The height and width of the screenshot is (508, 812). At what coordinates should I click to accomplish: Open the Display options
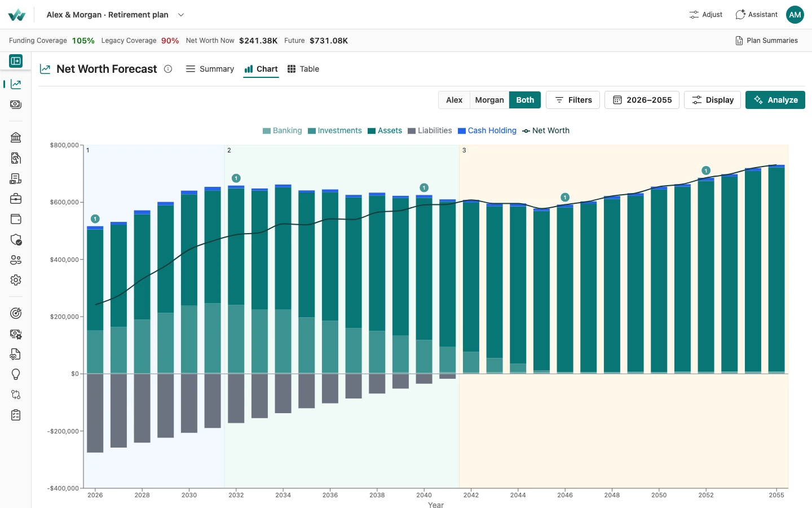point(712,100)
